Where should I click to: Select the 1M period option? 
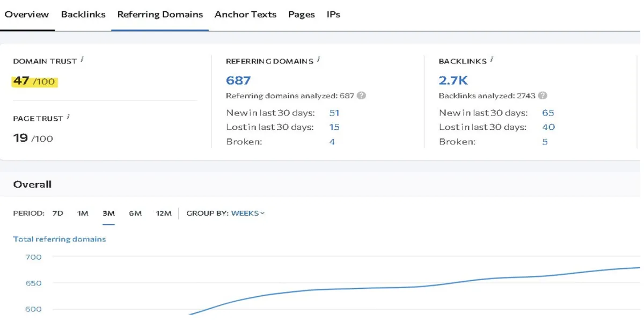pos(83,213)
